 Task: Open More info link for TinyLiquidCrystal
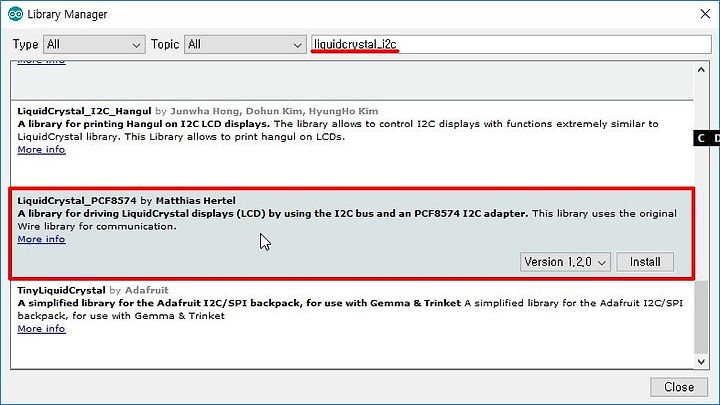(41, 329)
